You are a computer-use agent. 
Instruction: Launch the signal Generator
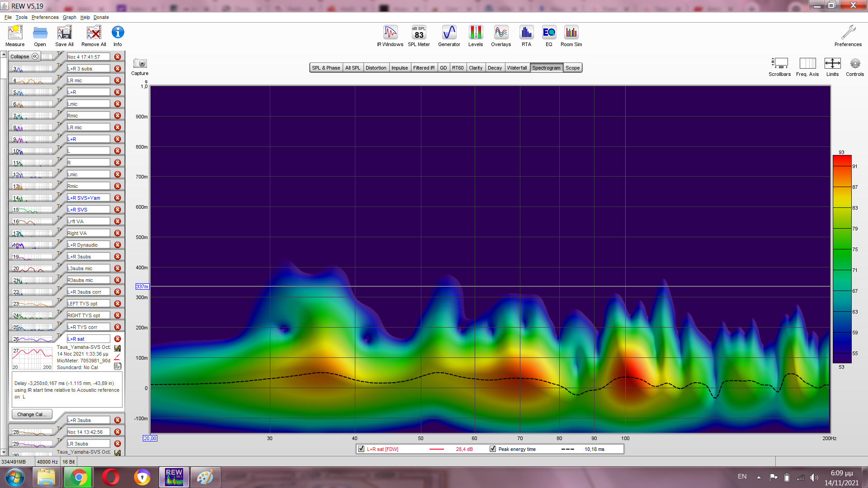click(x=449, y=36)
